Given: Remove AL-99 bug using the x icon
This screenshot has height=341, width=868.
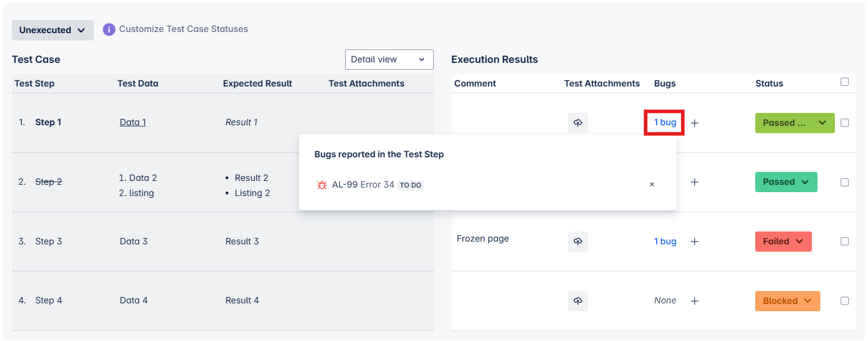Looking at the screenshot, I should [652, 184].
